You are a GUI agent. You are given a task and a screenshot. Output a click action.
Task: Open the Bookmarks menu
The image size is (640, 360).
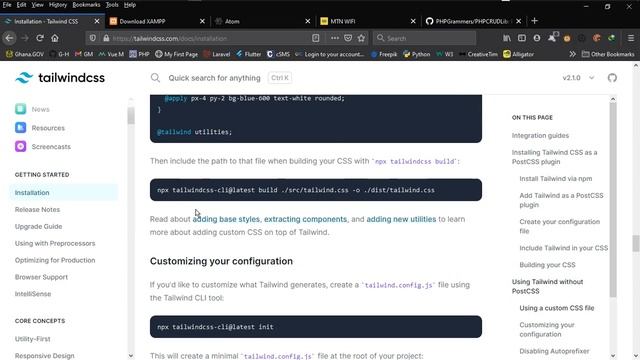[86, 5]
